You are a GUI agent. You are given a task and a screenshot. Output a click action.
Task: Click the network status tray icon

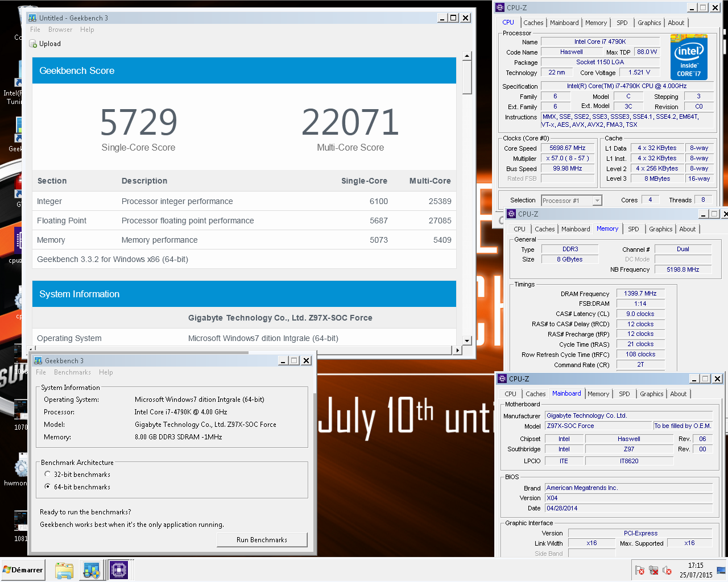[x=653, y=570]
